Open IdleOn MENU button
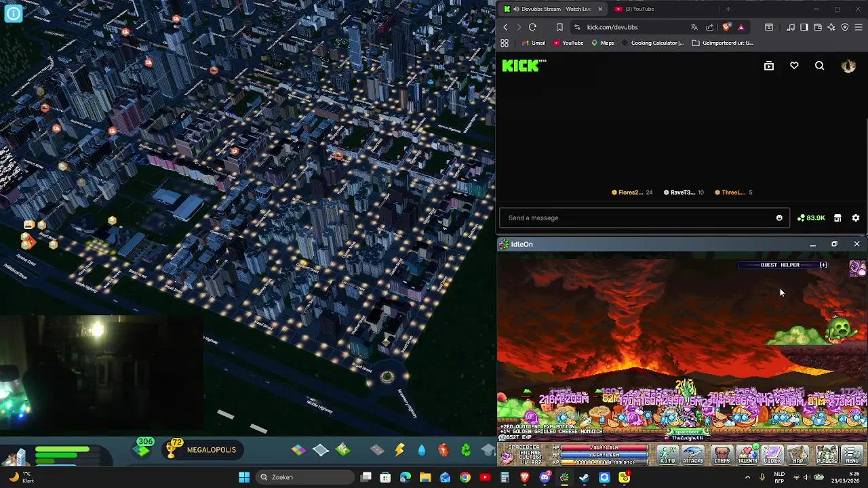The image size is (868, 488). coord(852,455)
